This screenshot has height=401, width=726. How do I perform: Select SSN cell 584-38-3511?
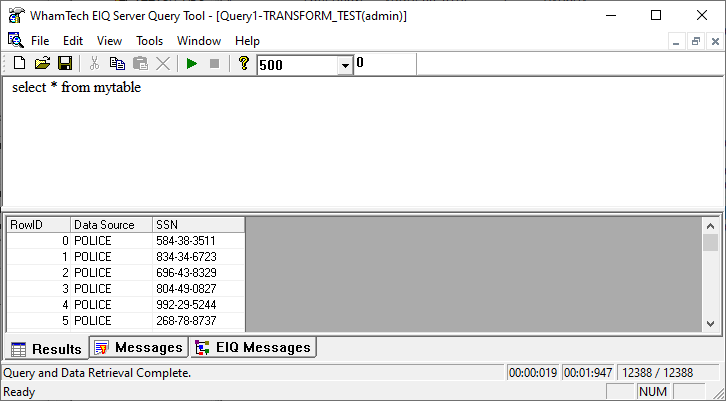199,241
